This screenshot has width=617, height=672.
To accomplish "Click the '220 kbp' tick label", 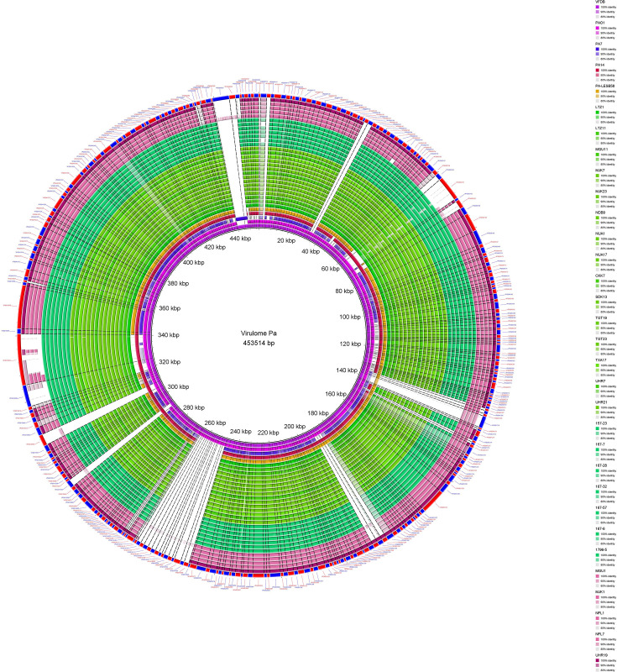I will (268, 433).
